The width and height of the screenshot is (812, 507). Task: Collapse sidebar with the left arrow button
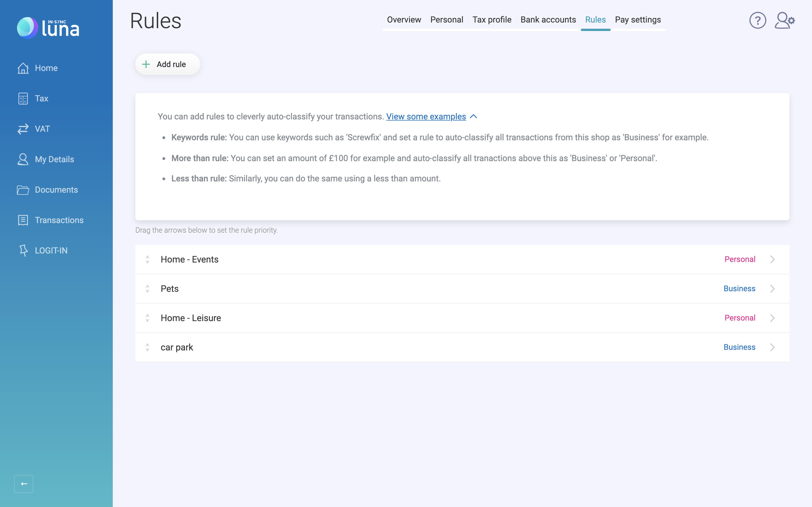pyautogui.click(x=24, y=484)
